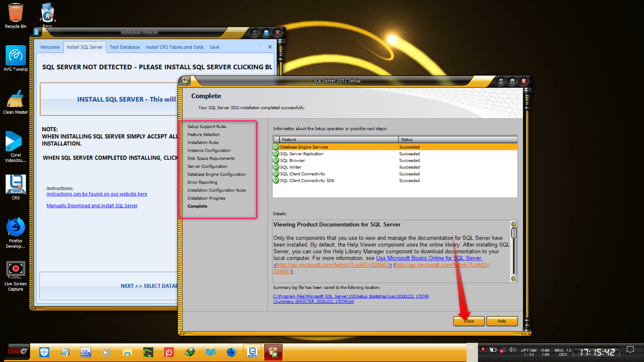This screenshot has width=644, height=362.
Task: Click Manually Download and Install SQL Server link
Action: pyautogui.click(x=92, y=206)
